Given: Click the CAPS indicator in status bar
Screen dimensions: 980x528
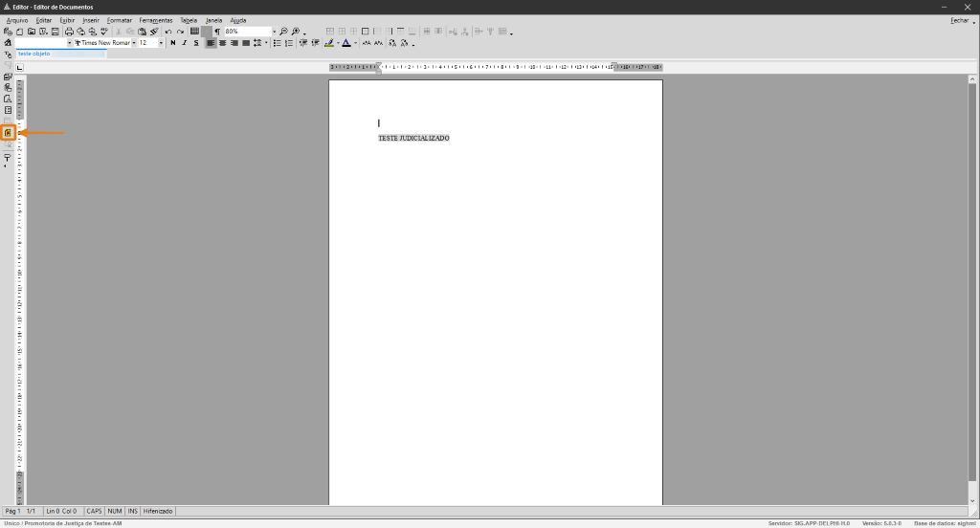Looking at the screenshot, I should coord(94,511).
